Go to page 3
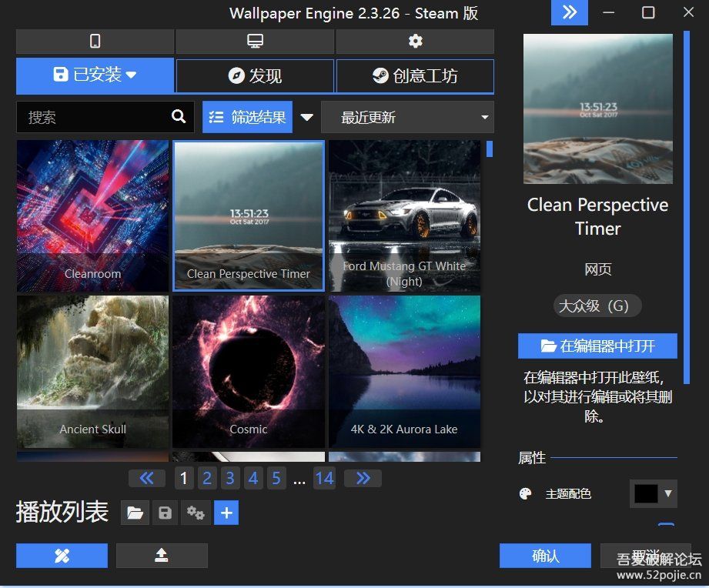709x588 pixels. click(x=230, y=478)
